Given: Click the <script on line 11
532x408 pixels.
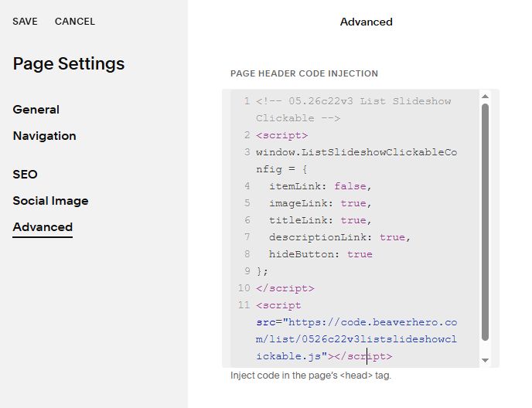Looking at the screenshot, I should pyautogui.click(x=278, y=305).
